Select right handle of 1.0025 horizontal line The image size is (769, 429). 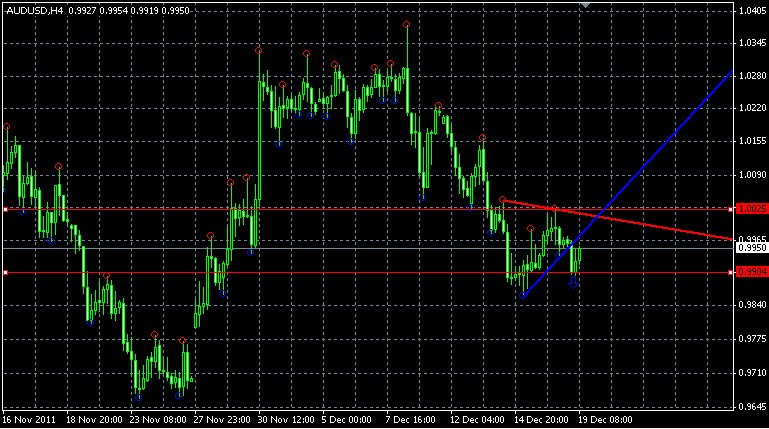point(731,209)
